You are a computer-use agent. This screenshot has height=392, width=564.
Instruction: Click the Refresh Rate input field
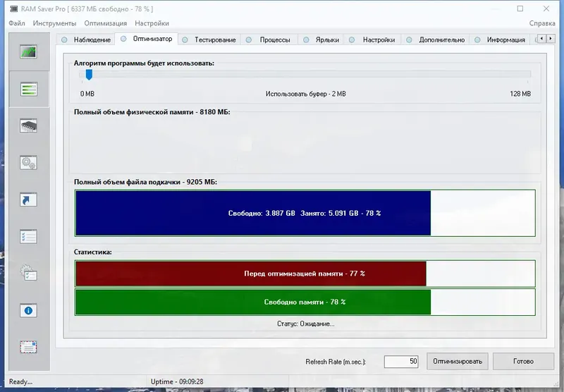[x=401, y=362]
